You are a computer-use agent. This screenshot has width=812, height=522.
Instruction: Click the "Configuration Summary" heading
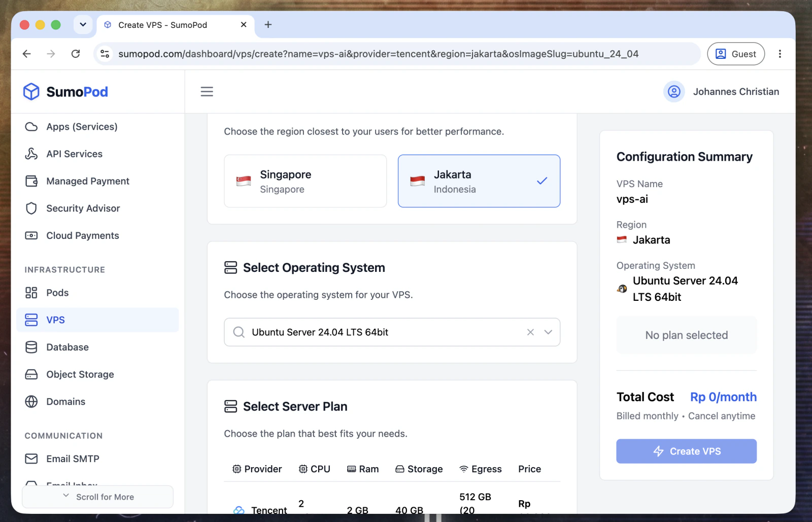point(684,157)
